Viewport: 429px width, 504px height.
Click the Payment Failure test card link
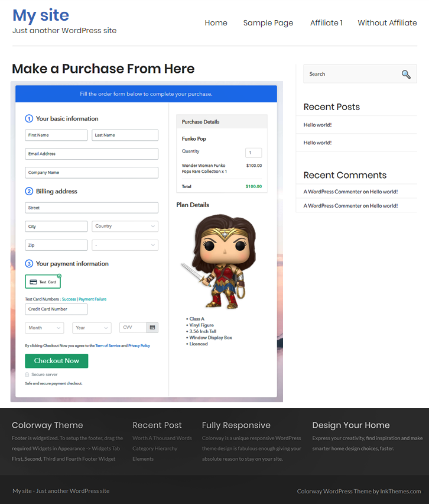[93, 299]
